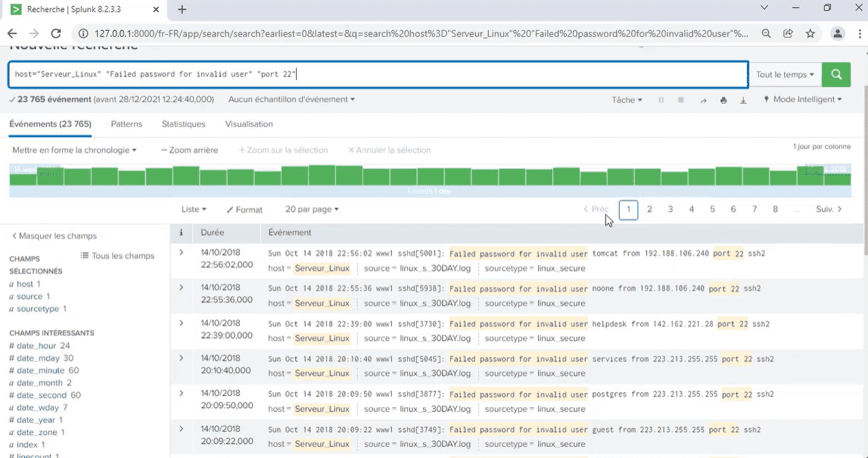The image size is (868, 458).
Task: Open new browser tab
Action: click(x=182, y=9)
